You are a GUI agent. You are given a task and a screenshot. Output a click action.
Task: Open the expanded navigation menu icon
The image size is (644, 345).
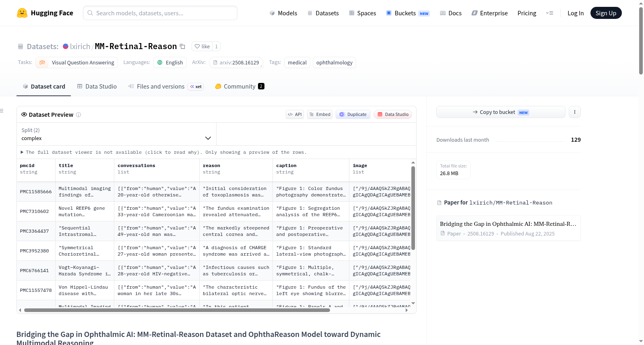[x=549, y=13]
